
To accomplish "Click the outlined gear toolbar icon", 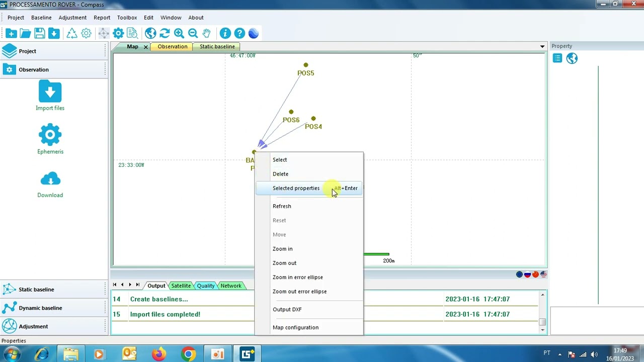I will coord(86,33).
